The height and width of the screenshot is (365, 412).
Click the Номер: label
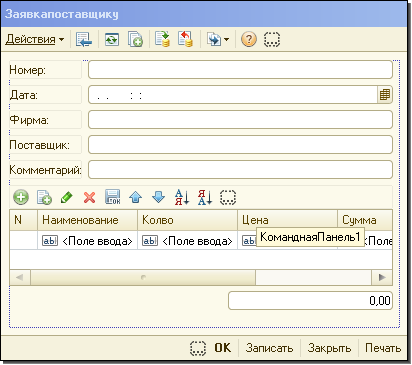click(28, 70)
